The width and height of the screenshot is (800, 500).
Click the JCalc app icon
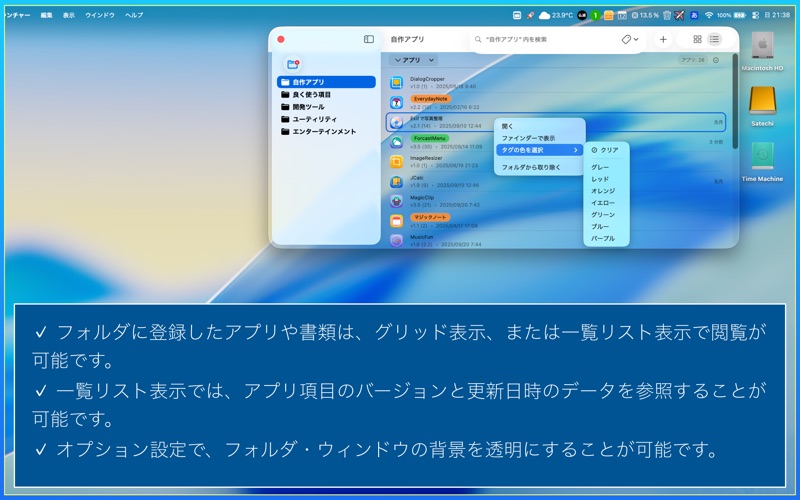(x=396, y=181)
